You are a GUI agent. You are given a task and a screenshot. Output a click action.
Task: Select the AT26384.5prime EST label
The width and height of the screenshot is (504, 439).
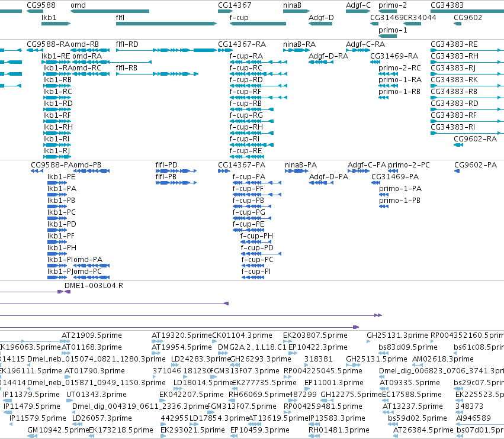coord(423,430)
